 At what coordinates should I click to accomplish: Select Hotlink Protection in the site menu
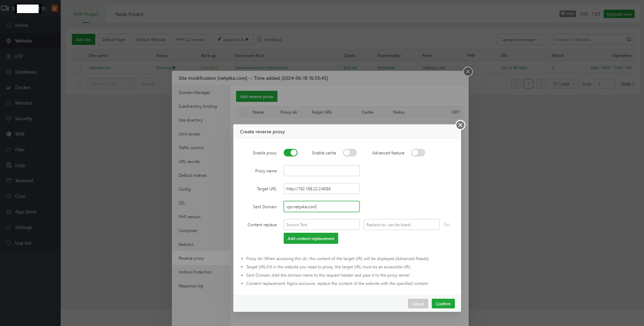(195, 272)
